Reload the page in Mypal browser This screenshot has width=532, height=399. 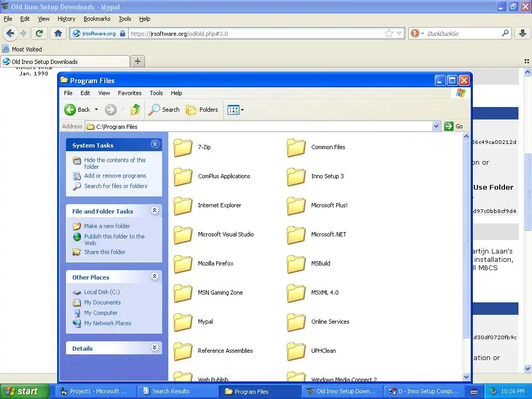(39, 33)
